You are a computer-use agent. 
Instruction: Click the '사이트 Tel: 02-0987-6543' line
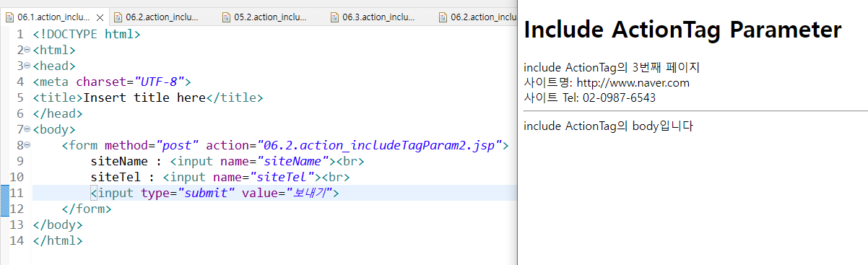click(590, 97)
